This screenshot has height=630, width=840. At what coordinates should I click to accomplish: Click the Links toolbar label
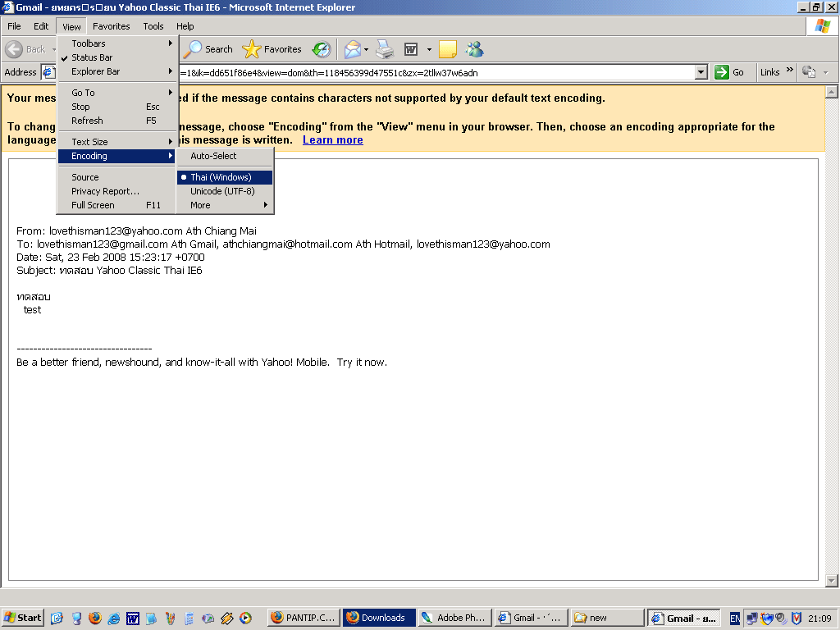click(769, 72)
